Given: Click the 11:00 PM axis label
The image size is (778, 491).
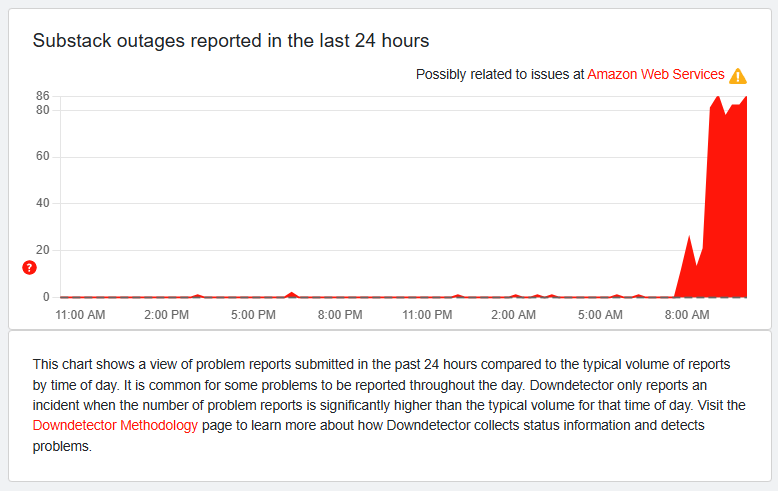Looking at the screenshot, I should (x=427, y=315).
